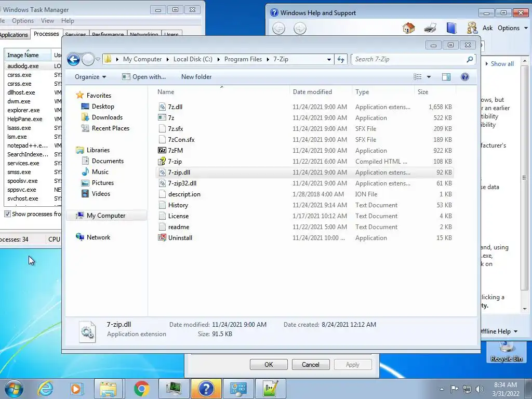
Task: Click the Search 7-Zip input field
Action: [x=409, y=59]
